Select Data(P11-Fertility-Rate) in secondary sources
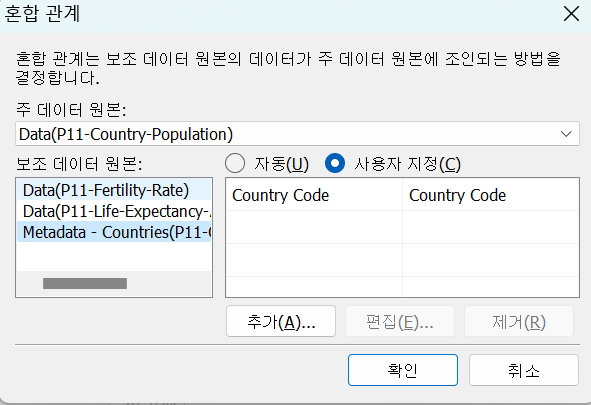This screenshot has width=591, height=405. pos(114,190)
